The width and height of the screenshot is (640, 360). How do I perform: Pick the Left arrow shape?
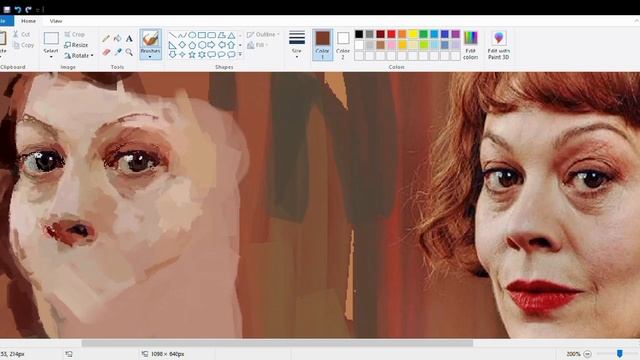click(222, 45)
